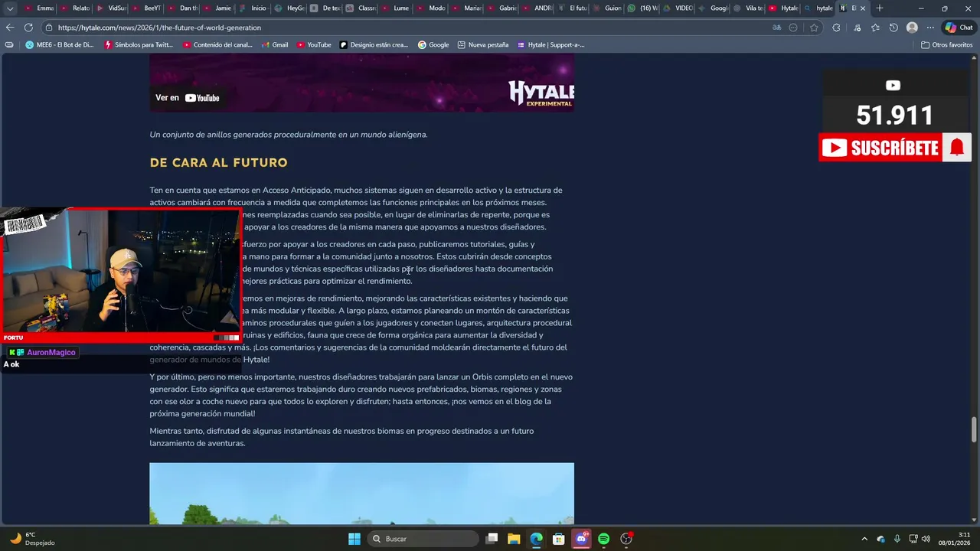Switch to the Vila te tab
This screenshot has height=551, width=980.
pyautogui.click(x=750, y=8)
